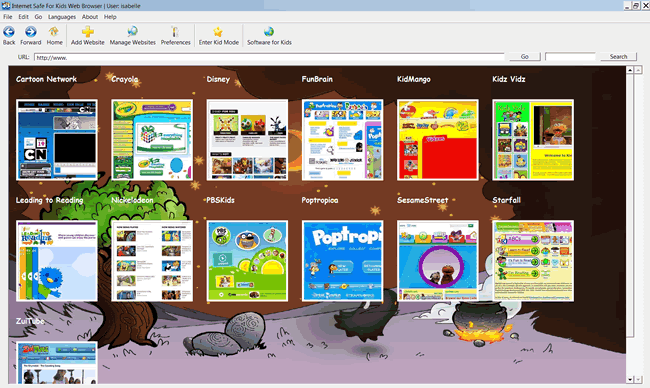This screenshot has height=388, width=650.
Task: Click the Forward arrow icon
Action: pos(30,32)
